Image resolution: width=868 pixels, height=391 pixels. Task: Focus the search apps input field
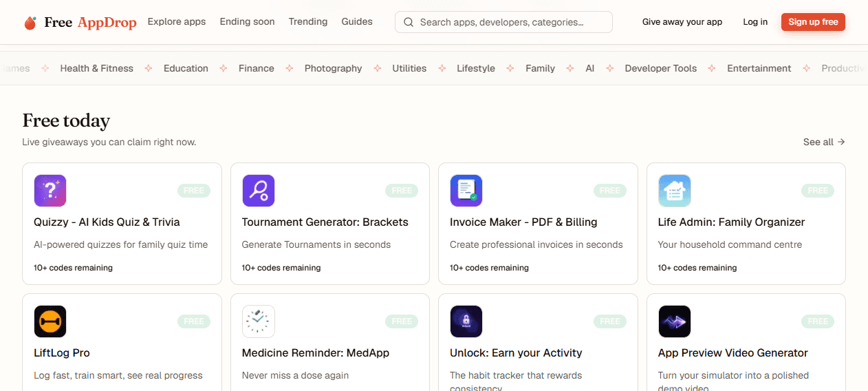coord(503,22)
